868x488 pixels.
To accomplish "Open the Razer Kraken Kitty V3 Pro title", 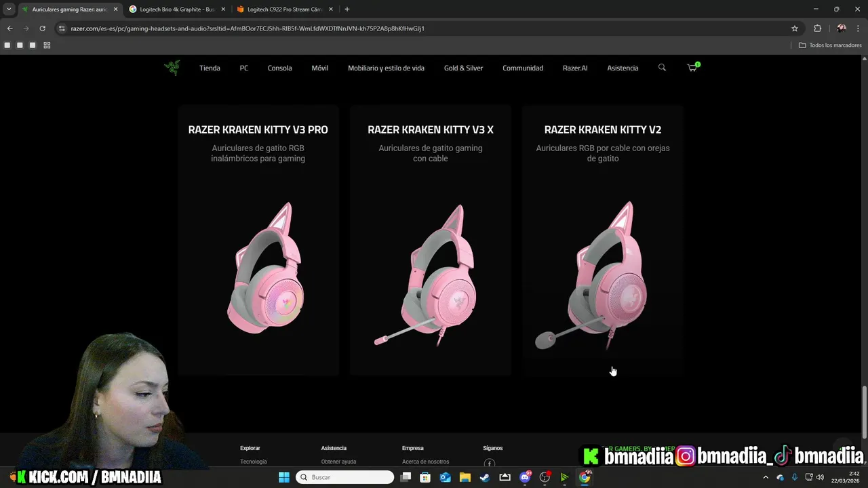I will click(x=258, y=129).
